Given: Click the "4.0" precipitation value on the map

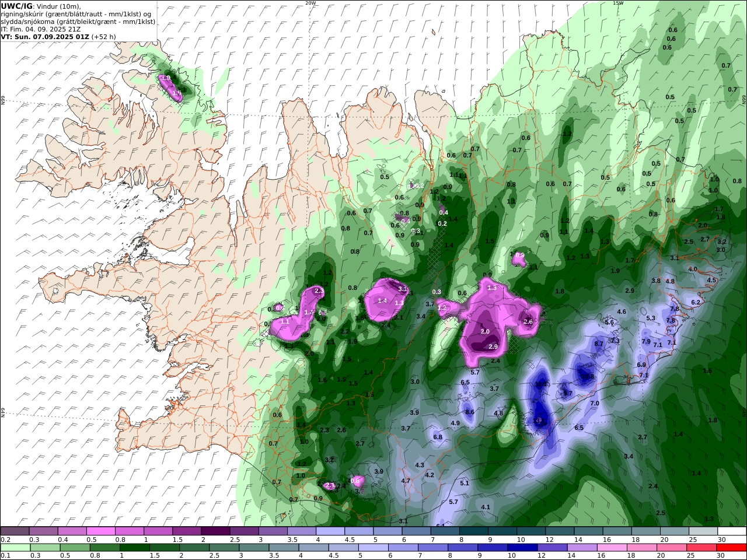Looking at the screenshot, I should [x=693, y=269].
